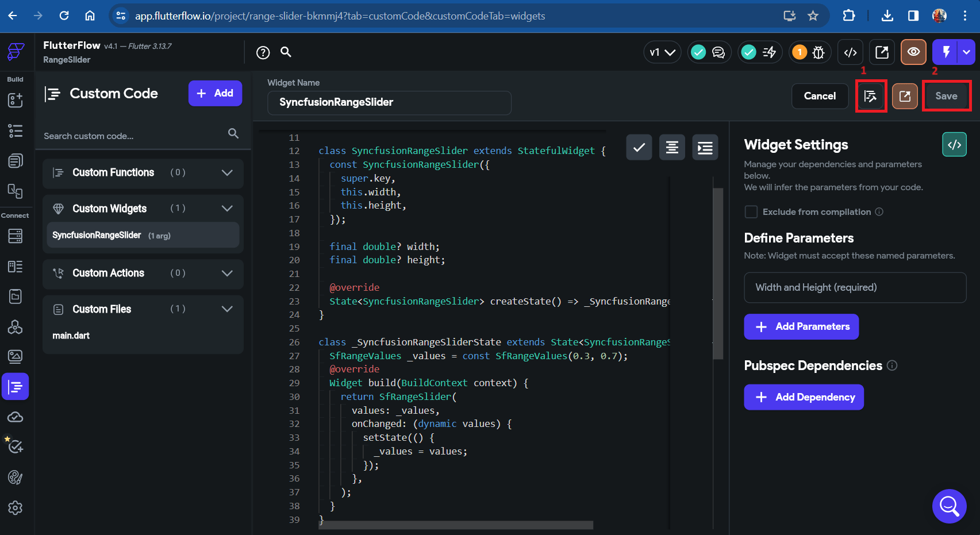
Task: Click the indent format code icon
Action: tap(705, 148)
